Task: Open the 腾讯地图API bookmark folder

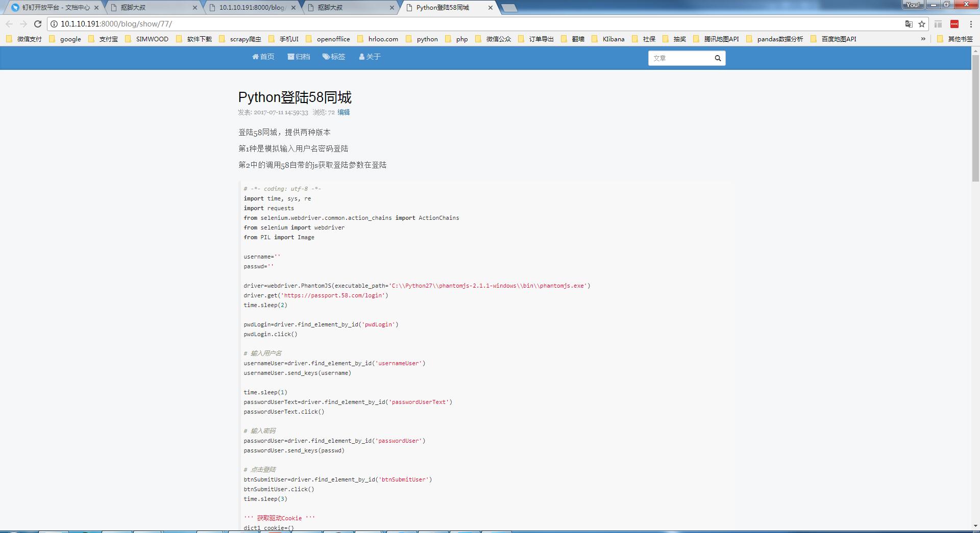Action: [x=716, y=39]
